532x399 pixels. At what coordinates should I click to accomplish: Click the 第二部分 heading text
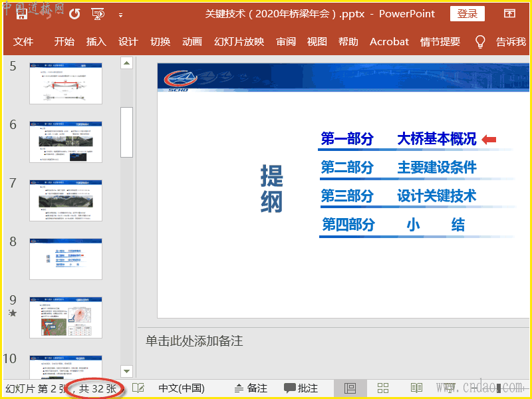(347, 168)
